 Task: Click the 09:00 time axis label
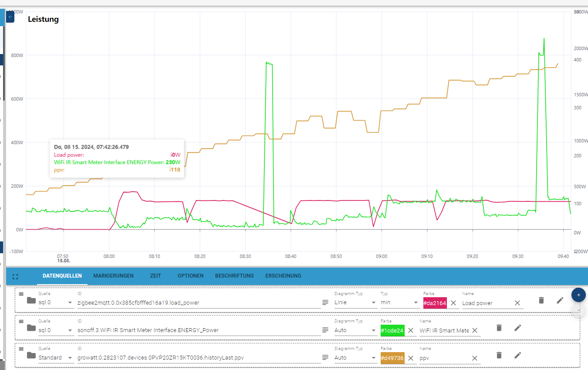pyautogui.click(x=382, y=257)
